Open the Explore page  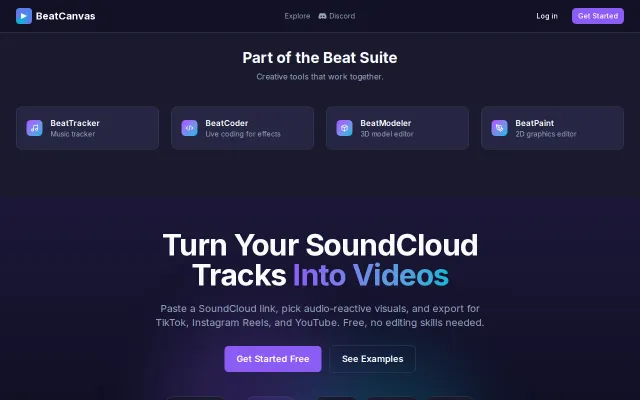(297, 16)
